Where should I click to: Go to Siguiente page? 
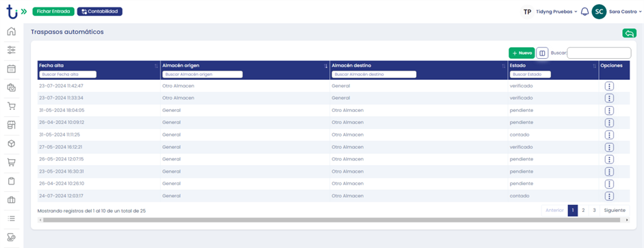coord(615,210)
